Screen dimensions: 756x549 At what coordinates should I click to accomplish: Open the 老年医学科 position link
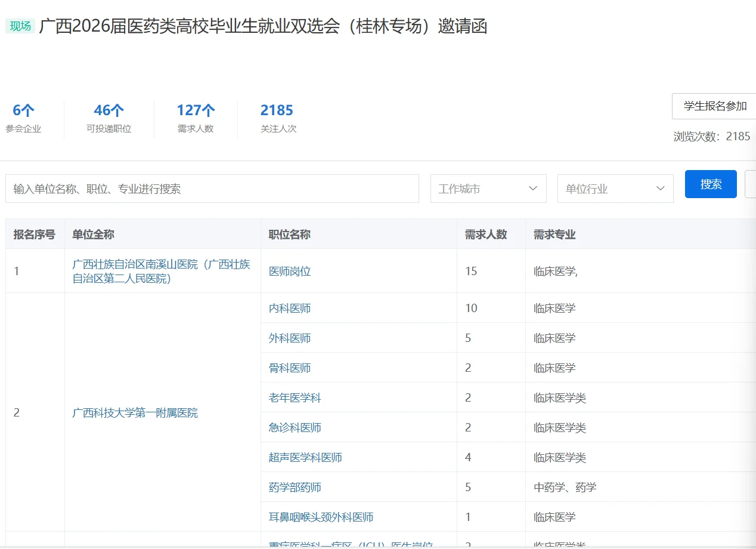[x=295, y=397]
